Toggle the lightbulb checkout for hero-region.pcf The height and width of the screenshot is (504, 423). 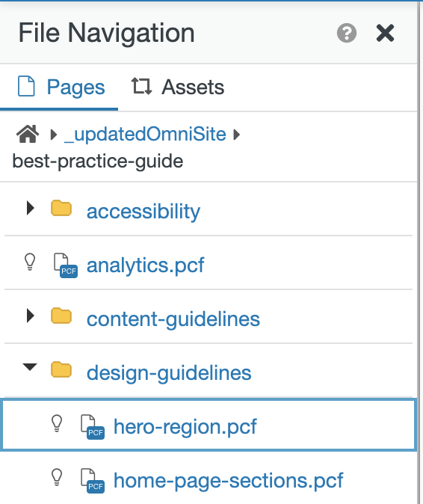tap(57, 423)
